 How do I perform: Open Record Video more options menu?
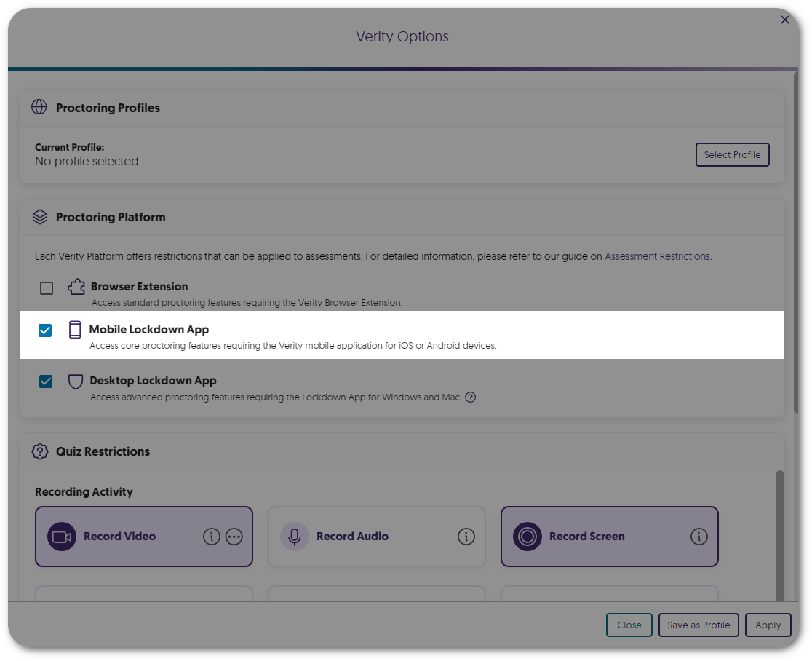click(234, 537)
